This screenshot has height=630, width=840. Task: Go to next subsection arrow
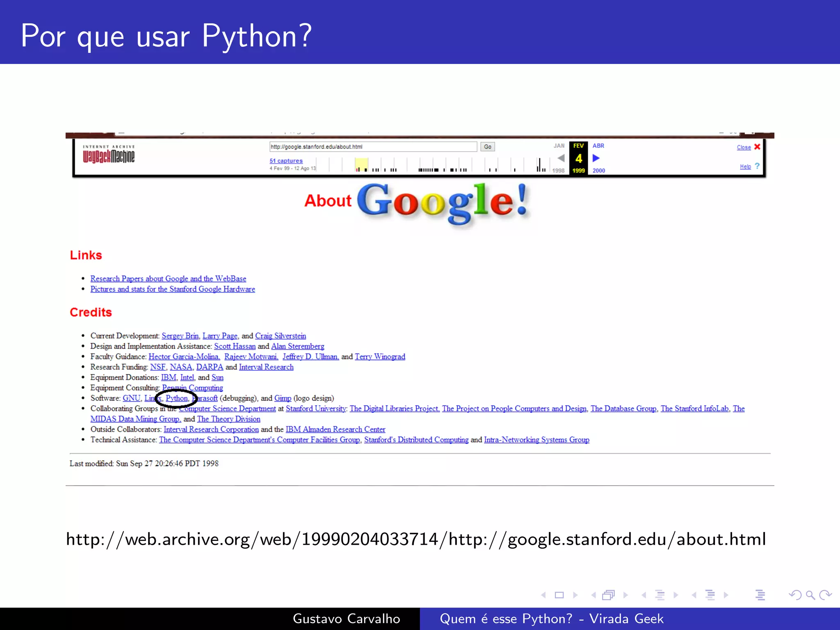coord(676,595)
